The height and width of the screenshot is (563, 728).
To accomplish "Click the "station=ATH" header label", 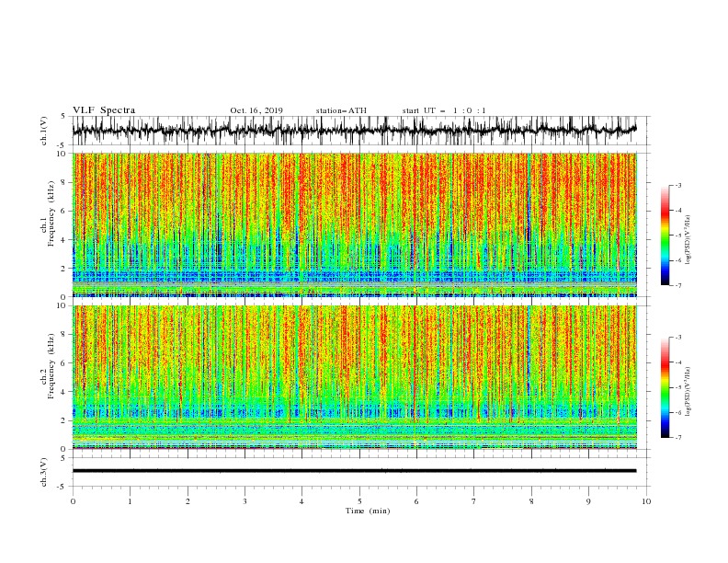I will point(341,110).
